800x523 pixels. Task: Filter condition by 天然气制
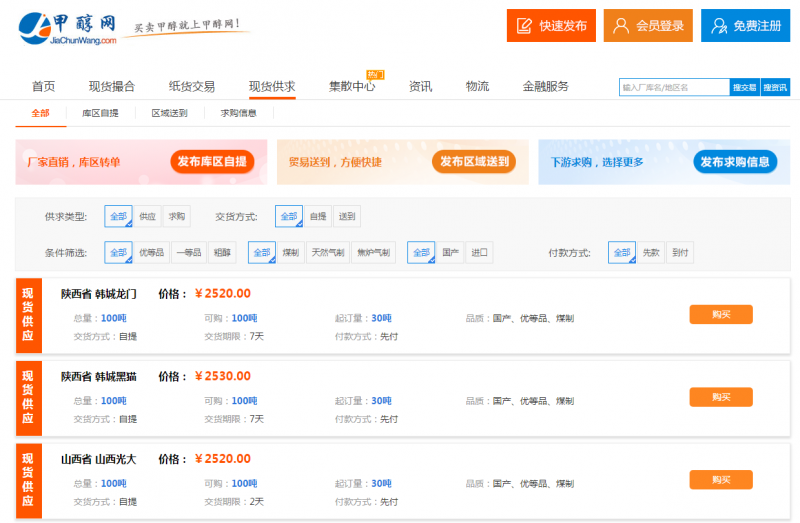coord(328,253)
